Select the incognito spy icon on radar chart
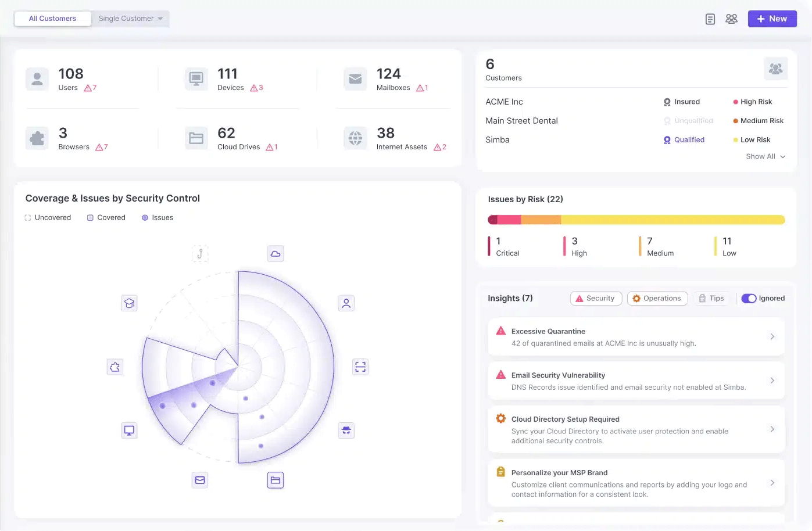This screenshot has width=812, height=531. pyautogui.click(x=346, y=430)
